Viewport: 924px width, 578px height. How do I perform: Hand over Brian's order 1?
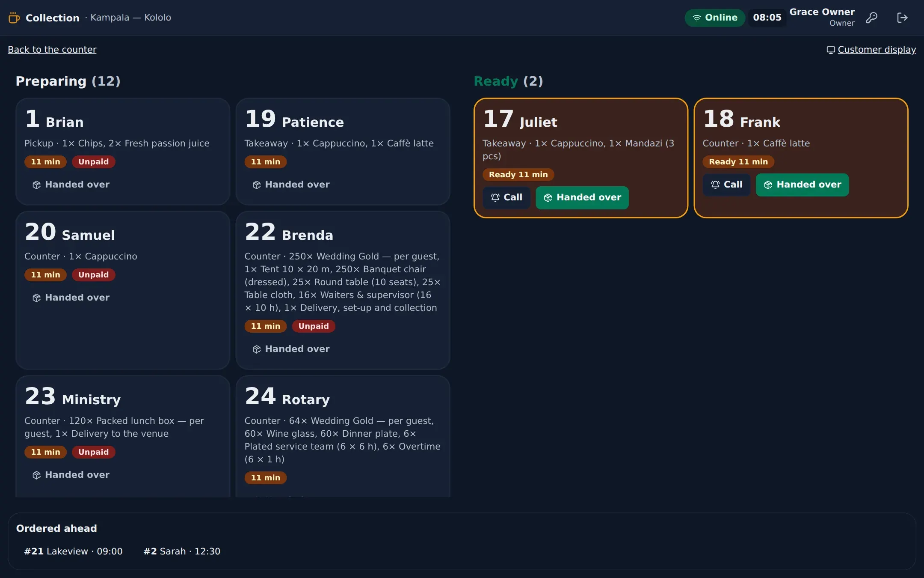point(71,185)
